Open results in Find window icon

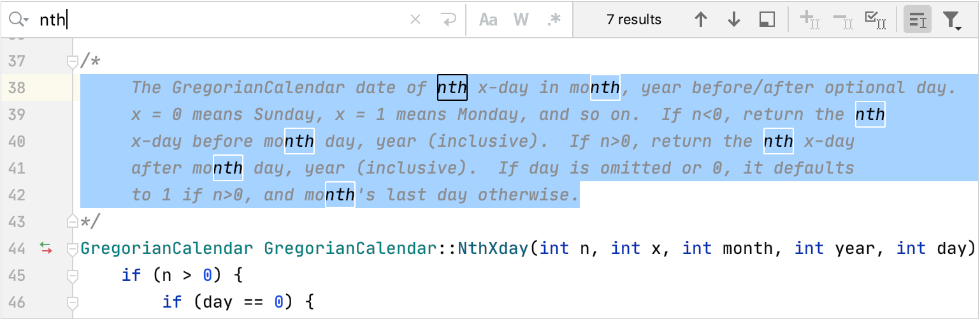point(767,20)
